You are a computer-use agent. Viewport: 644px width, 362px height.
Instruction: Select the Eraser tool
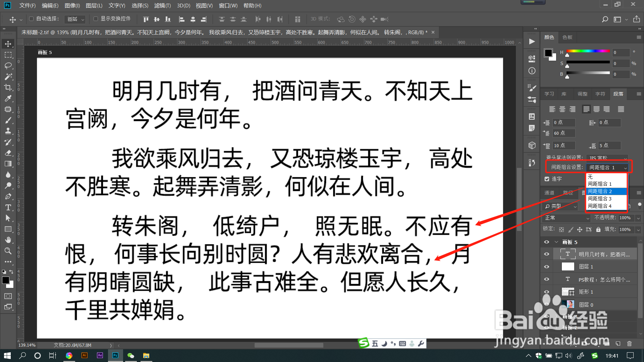pyautogui.click(x=8, y=153)
